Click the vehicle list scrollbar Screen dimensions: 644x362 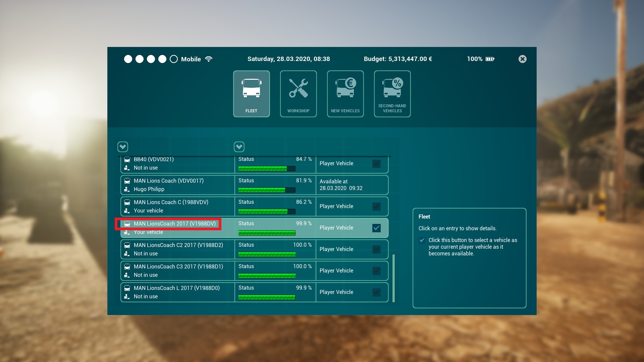(x=393, y=278)
